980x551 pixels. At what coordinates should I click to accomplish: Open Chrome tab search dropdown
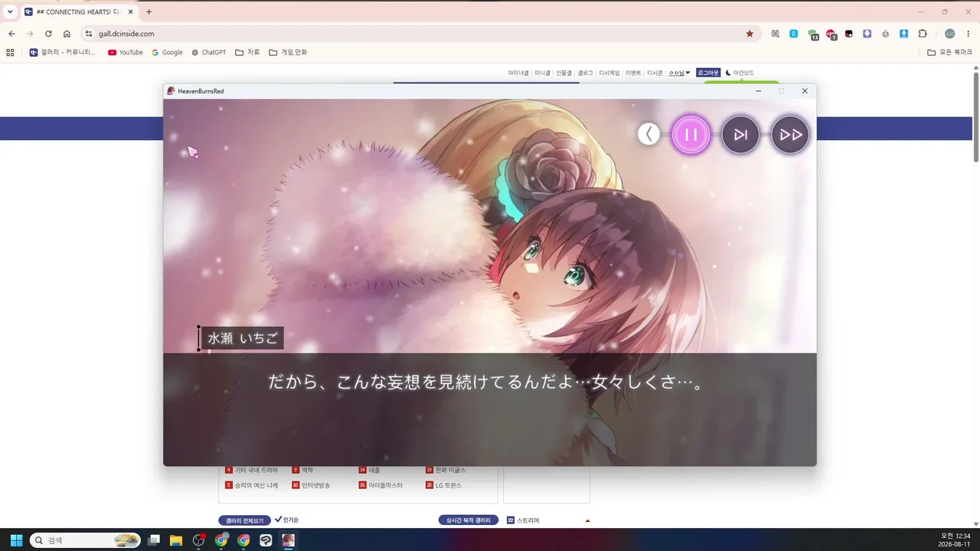pos(10,11)
